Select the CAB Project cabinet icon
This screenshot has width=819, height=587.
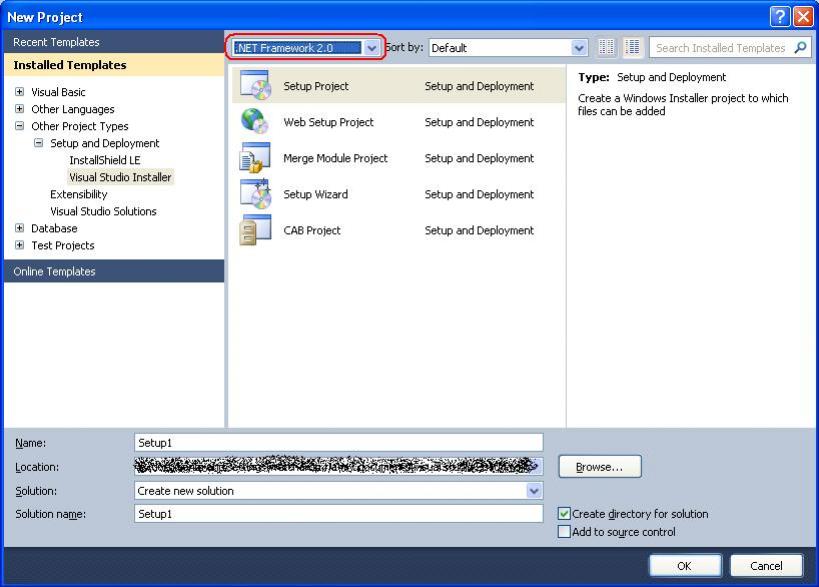click(x=255, y=230)
